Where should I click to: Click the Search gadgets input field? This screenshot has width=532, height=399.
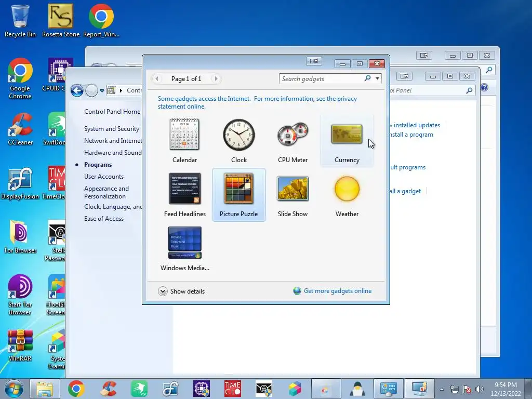tap(321, 79)
